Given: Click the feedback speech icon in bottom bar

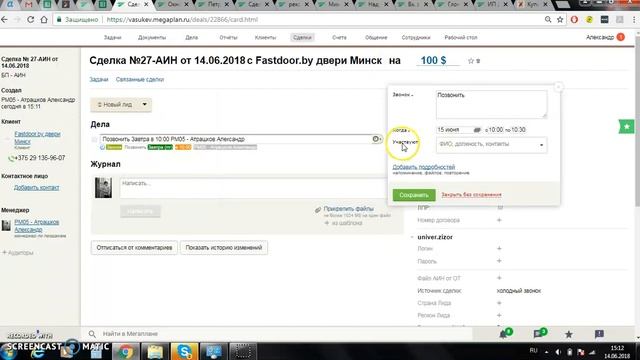Looking at the screenshot, I should (x=599, y=334).
